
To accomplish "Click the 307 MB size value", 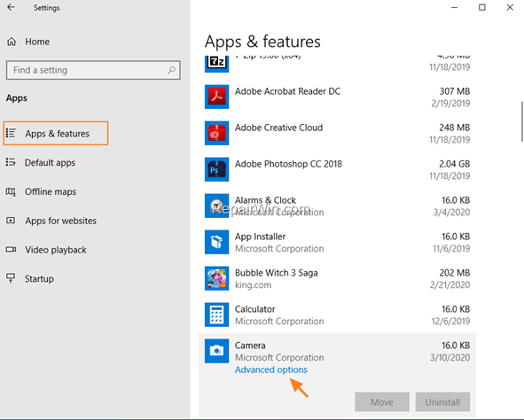I will click(455, 91).
